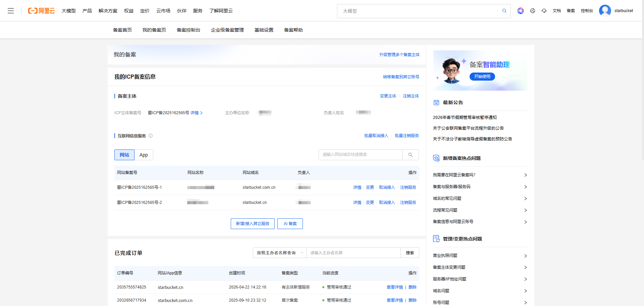The image size is (644, 306).
Task: Click 升级管理多个备案主体 link
Action: tap(399, 55)
